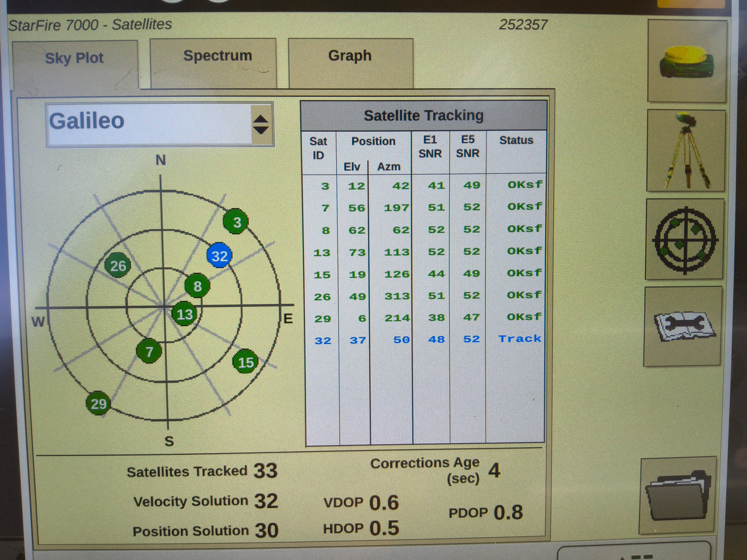Screen dimensions: 747x560
Task: Click the Position Solution value 30
Action: (x=266, y=531)
